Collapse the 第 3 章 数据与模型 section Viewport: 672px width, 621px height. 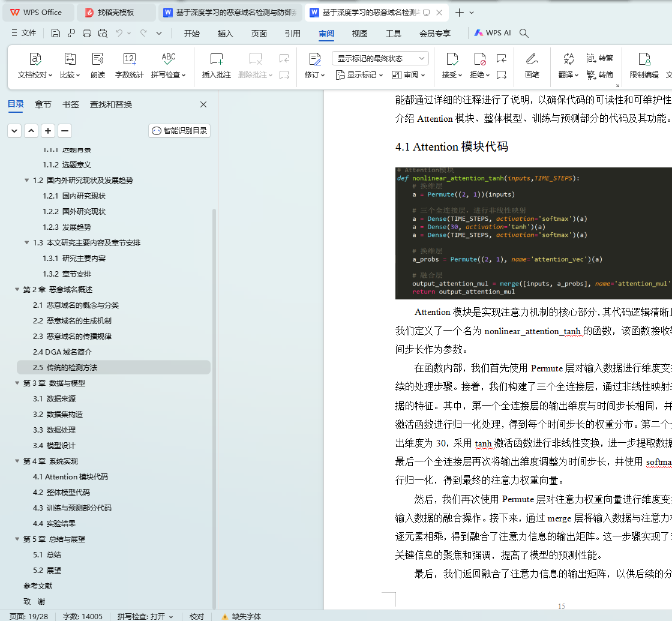click(x=17, y=383)
